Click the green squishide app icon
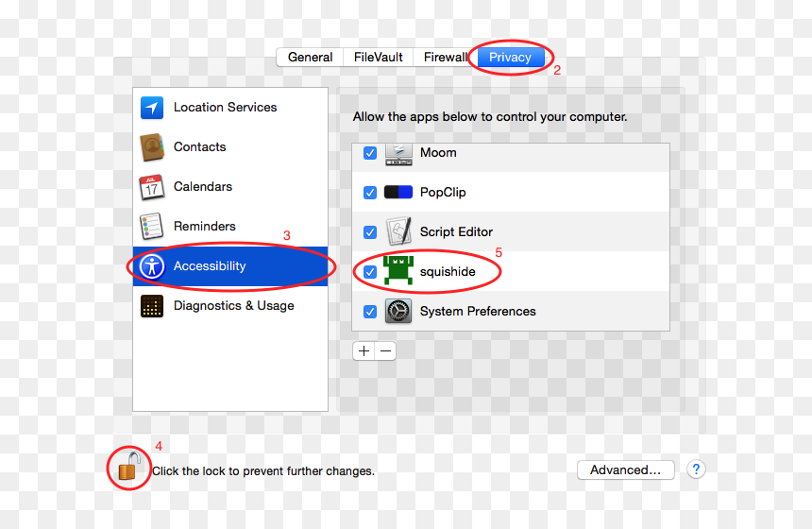 [398, 270]
